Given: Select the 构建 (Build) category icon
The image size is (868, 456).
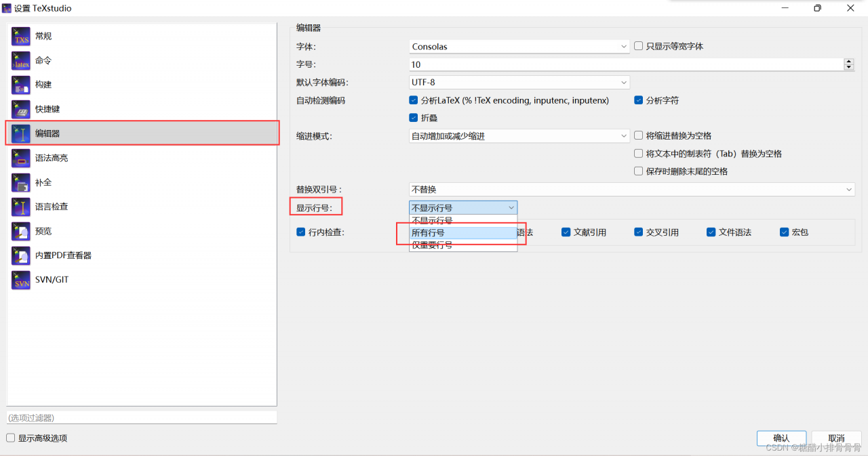Looking at the screenshot, I should coord(21,85).
